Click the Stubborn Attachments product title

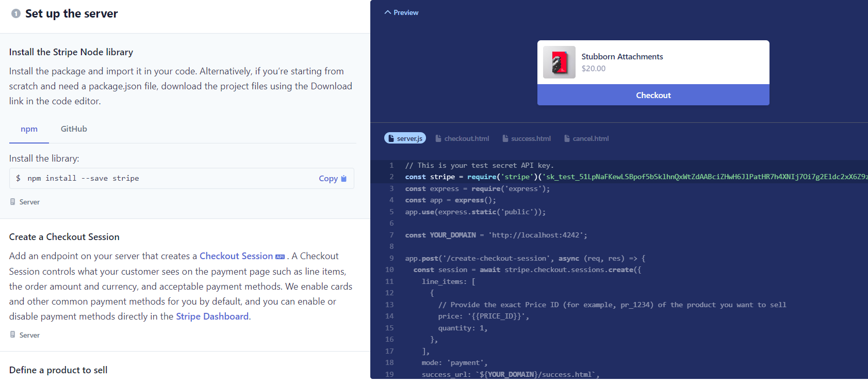click(622, 57)
